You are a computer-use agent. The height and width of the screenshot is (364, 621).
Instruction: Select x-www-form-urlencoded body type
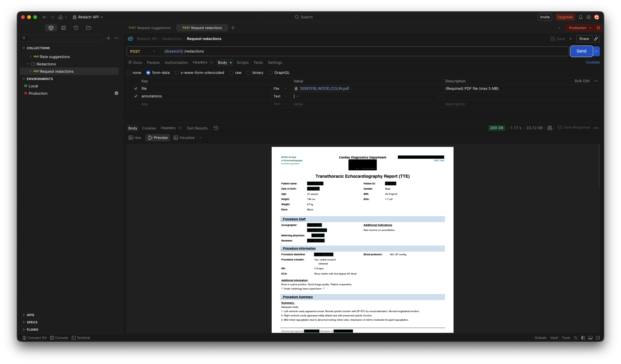point(177,73)
